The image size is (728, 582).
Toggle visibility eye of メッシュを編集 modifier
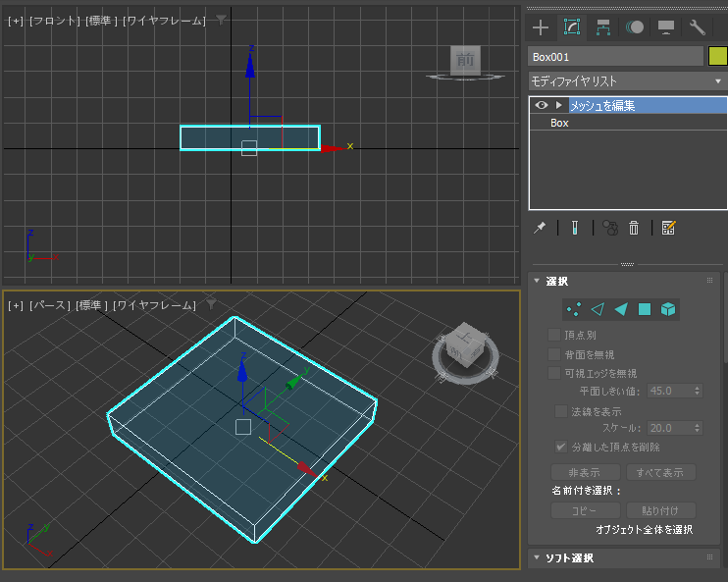coord(542,105)
